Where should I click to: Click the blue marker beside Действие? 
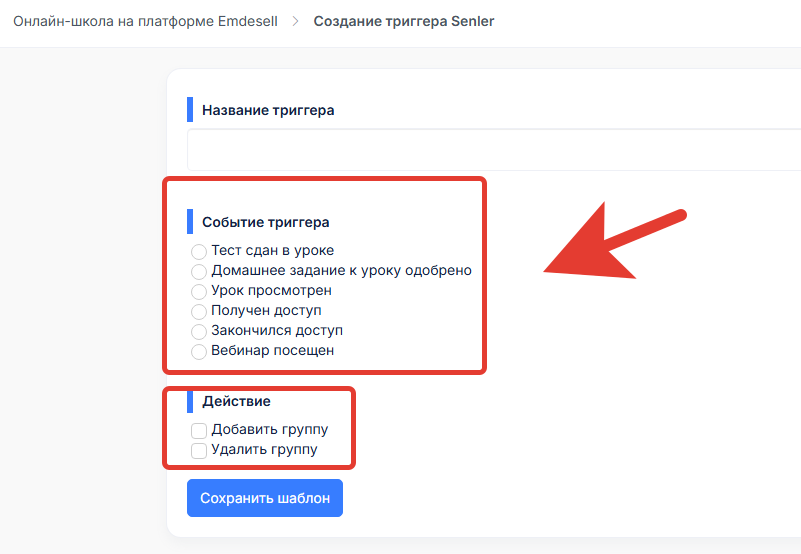point(190,401)
